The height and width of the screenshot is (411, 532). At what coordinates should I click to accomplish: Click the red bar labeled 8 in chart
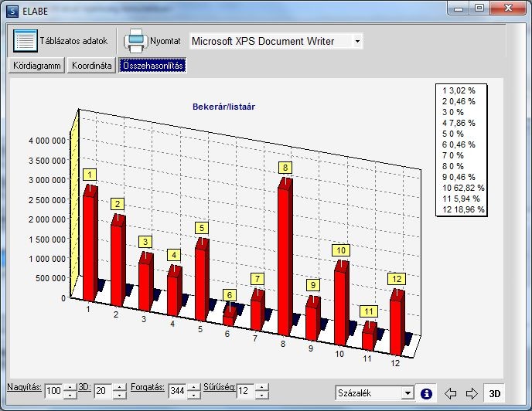click(285, 256)
